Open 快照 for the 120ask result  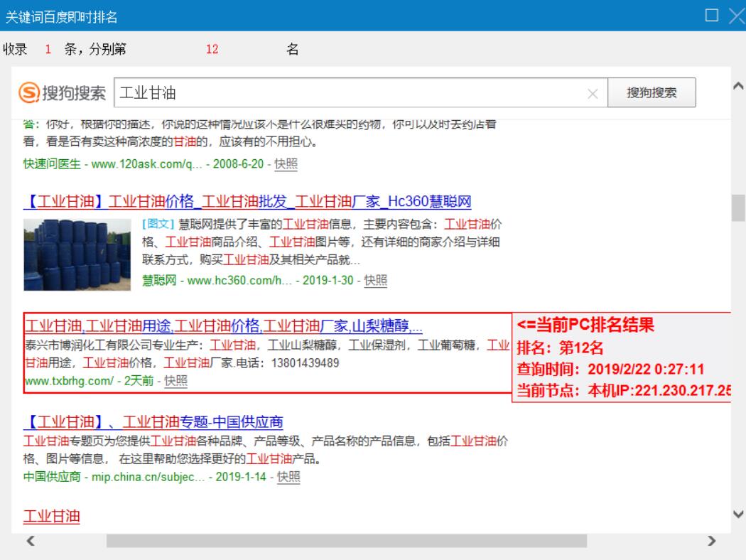pyautogui.click(x=286, y=163)
